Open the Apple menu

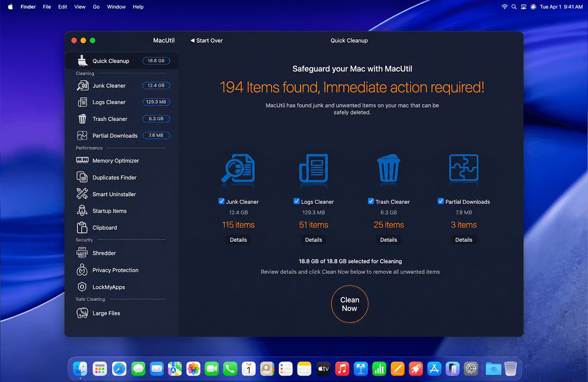click(10, 7)
